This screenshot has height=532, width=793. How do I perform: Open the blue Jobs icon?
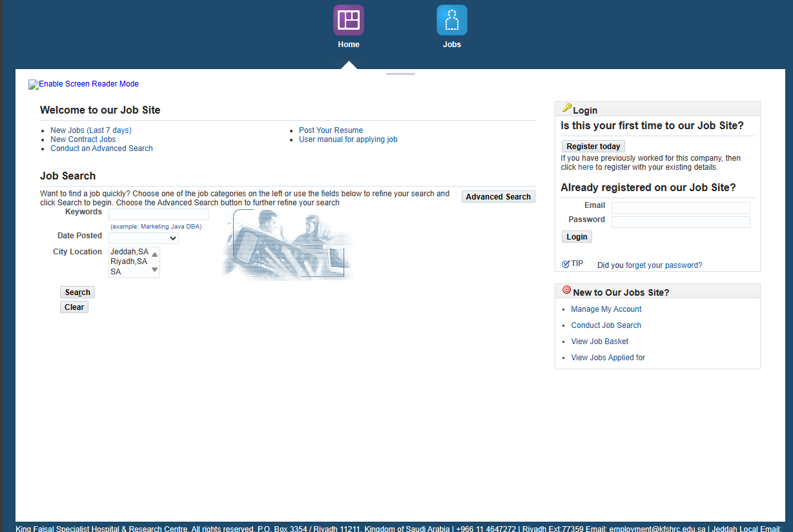click(451, 20)
